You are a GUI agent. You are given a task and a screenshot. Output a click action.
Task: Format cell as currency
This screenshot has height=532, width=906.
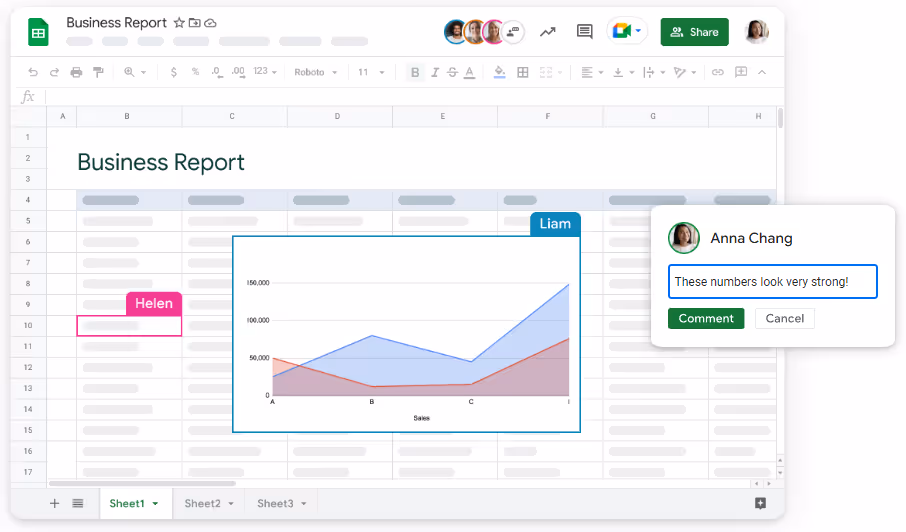[173, 72]
